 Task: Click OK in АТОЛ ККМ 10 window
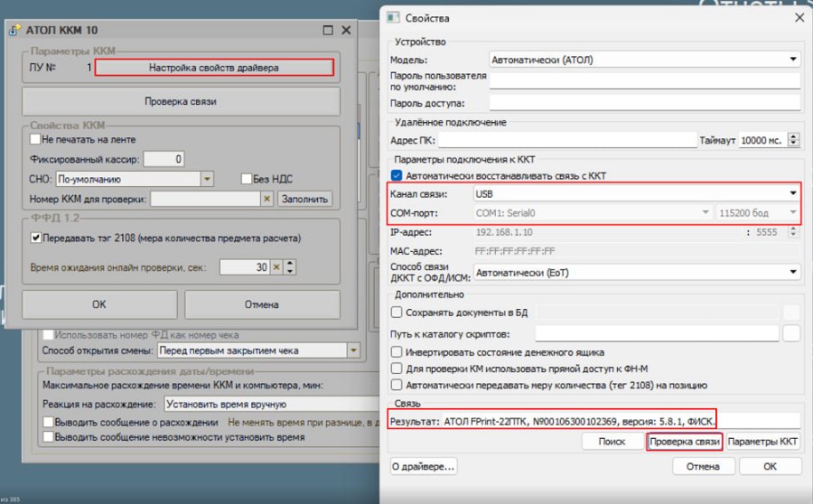point(99,304)
